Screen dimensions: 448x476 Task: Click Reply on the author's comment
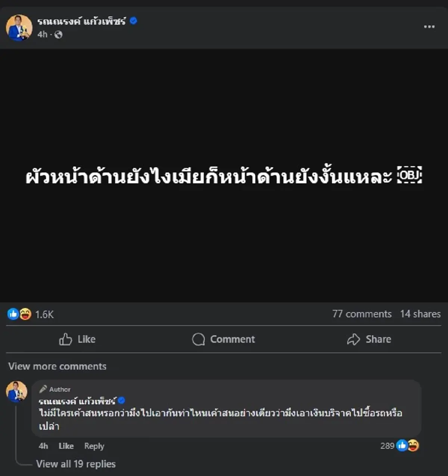coord(94,446)
